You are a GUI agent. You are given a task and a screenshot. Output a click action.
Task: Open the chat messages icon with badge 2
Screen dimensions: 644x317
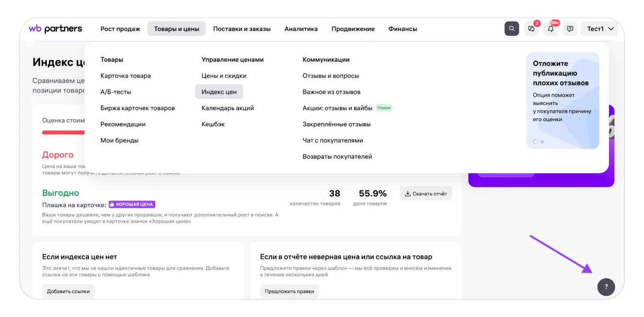tap(531, 29)
